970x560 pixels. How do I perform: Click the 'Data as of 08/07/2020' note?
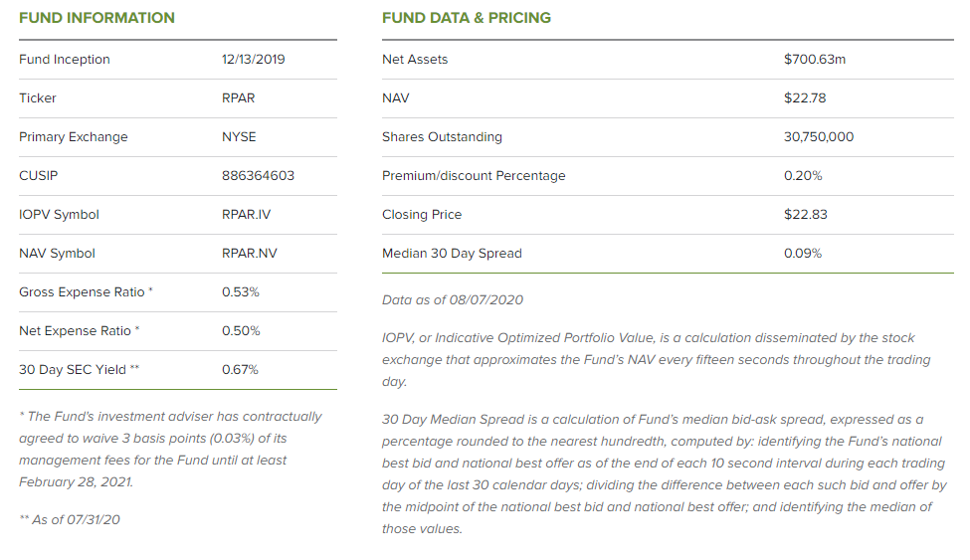453,300
